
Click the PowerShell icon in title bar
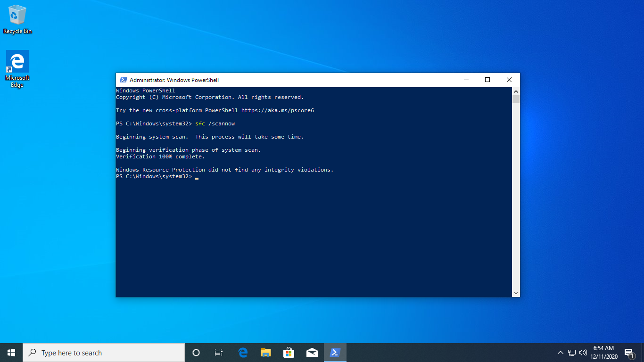123,80
